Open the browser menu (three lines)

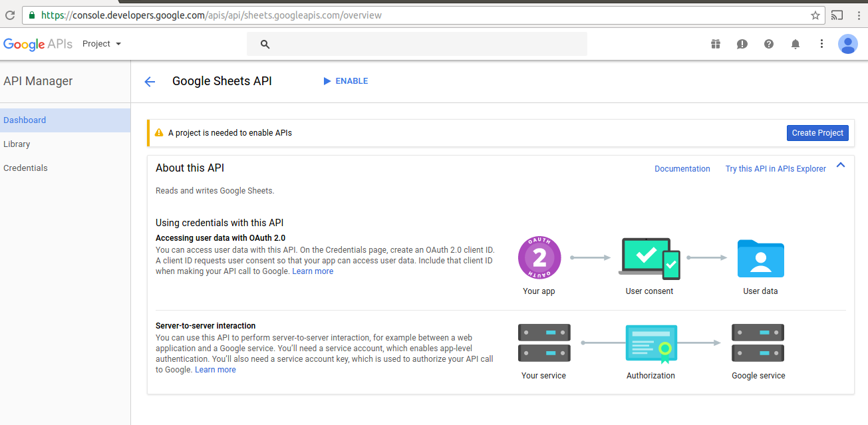(x=858, y=15)
